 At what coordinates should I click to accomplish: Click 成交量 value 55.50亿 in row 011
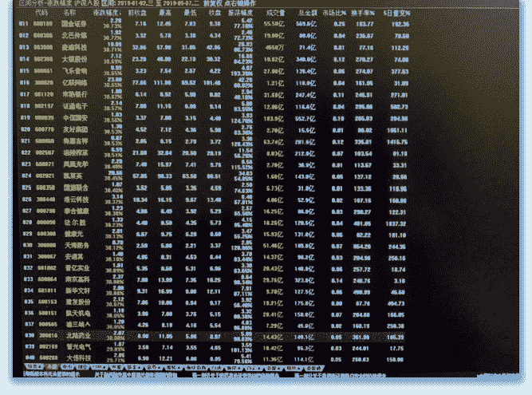274,24
